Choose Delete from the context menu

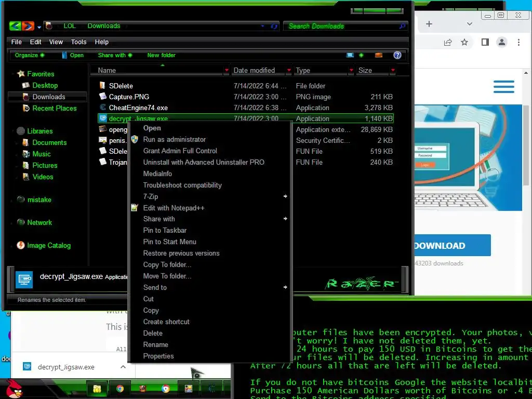coord(153,333)
